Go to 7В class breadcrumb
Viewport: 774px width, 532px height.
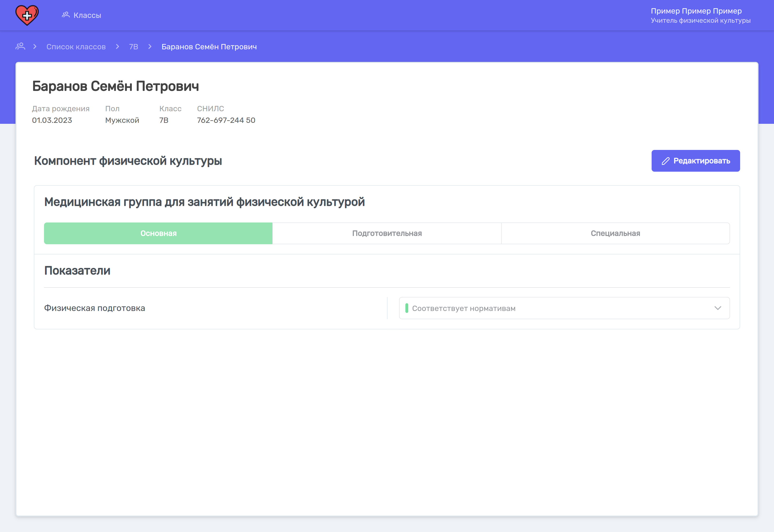click(133, 47)
